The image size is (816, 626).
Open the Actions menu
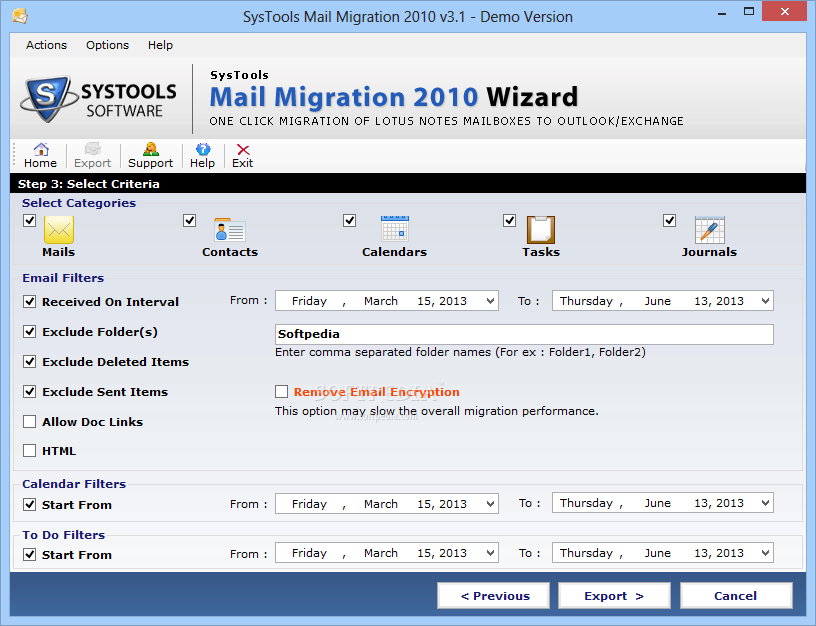pos(46,45)
